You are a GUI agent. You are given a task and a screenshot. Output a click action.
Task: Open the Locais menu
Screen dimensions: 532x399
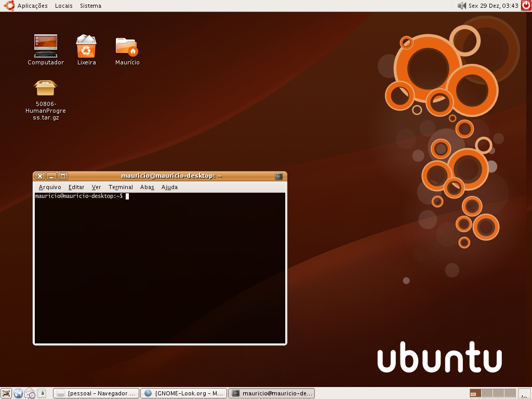64,6
